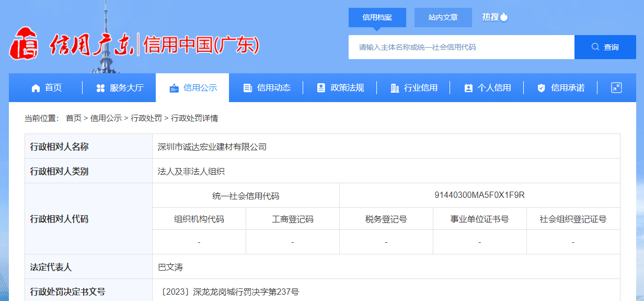Select the 站内文章 search tab

click(x=443, y=17)
